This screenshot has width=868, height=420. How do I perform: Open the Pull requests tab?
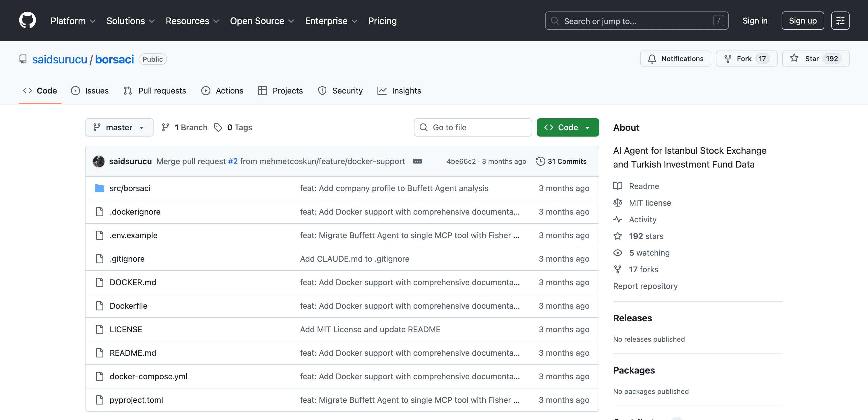coord(155,91)
